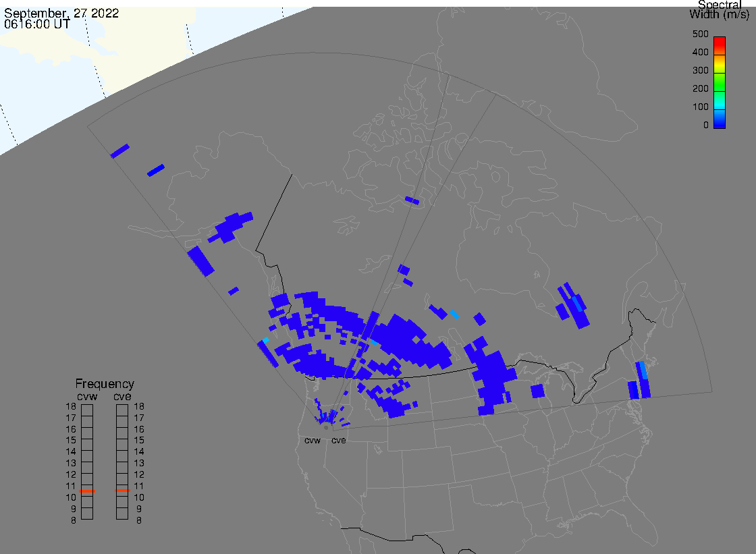
Task: Click the spectral width color bar
Action: click(720, 82)
